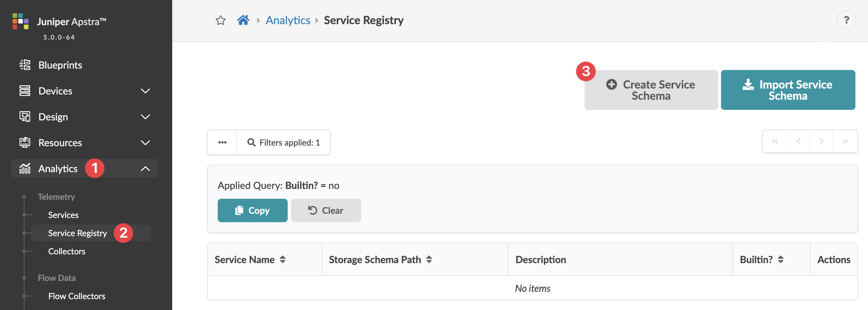Sort by Service Name column arrows
This screenshot has width=868, height=310.
tap(283, 260)
